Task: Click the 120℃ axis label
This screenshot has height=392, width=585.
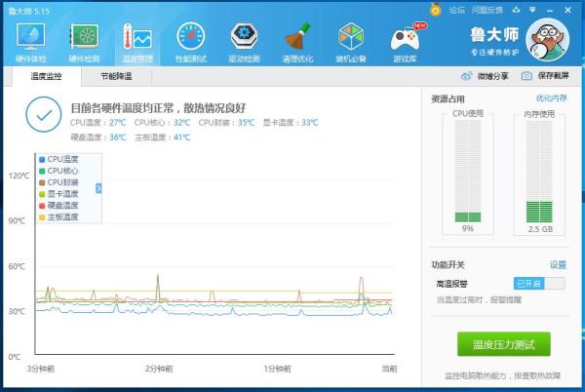Action: click(19, 176)
